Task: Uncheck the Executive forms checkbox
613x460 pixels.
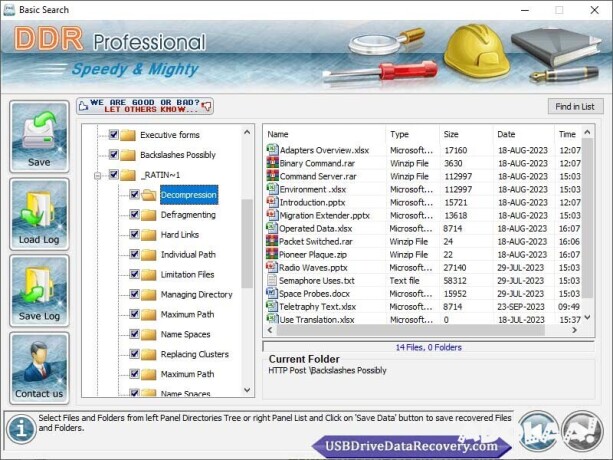Action: 113,134
